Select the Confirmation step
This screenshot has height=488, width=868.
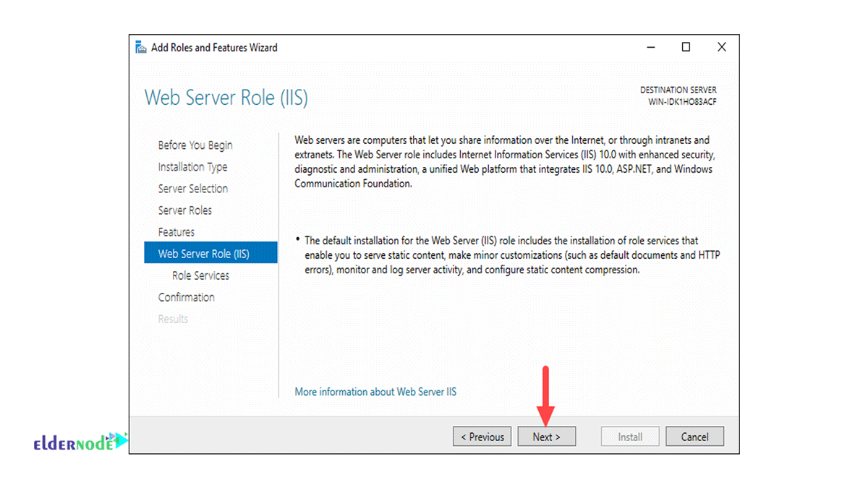click(x=186, y=296)
